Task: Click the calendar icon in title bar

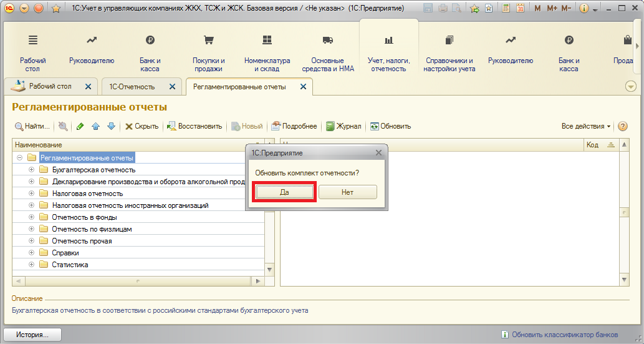Action: pyautogui.click(x=521, y=9)
